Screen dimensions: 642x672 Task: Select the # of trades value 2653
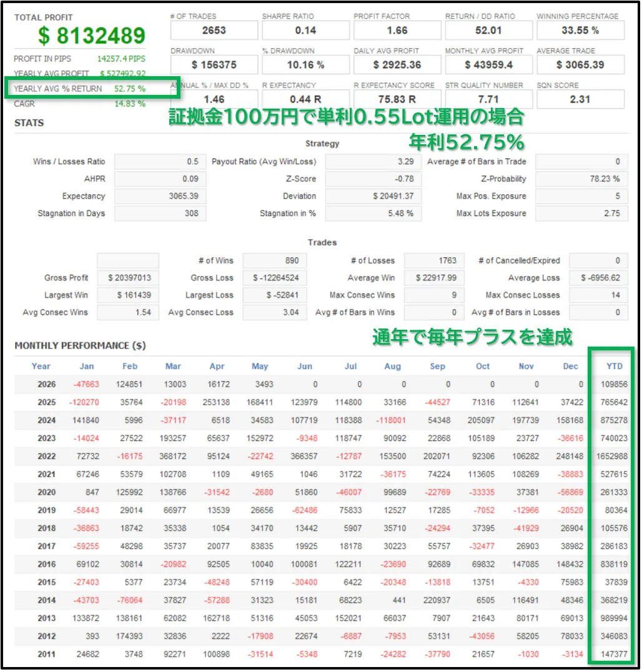pos(214,31)
